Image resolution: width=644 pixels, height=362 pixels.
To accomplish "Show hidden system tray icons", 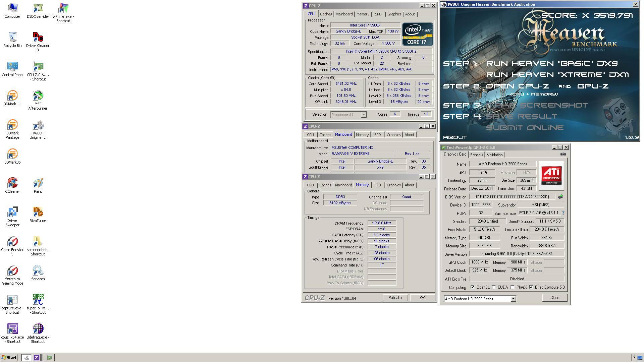I will pos(634,358).
